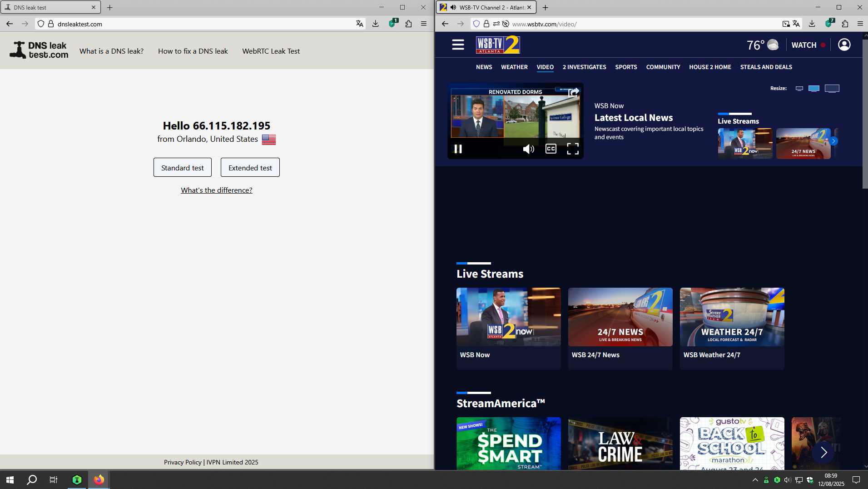Open the WSB-TV hamburger menu

(x=458, y=45)
